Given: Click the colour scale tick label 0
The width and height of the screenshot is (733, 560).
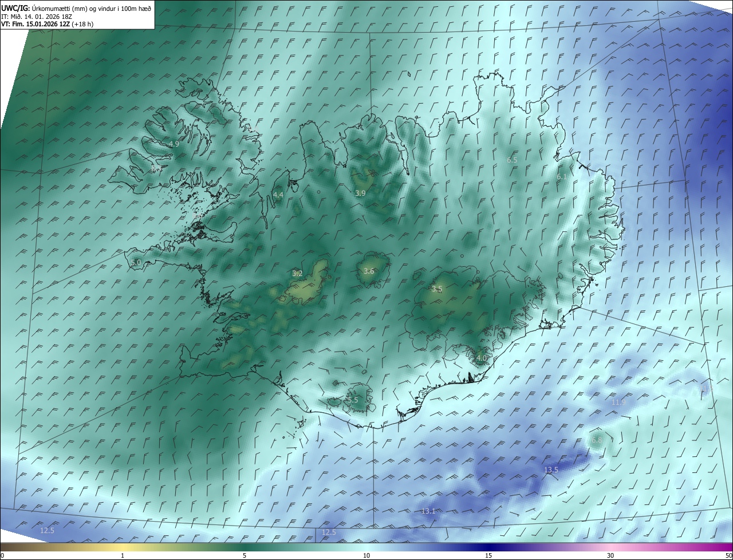Looking at the screenshot, I should pos(2,555).
